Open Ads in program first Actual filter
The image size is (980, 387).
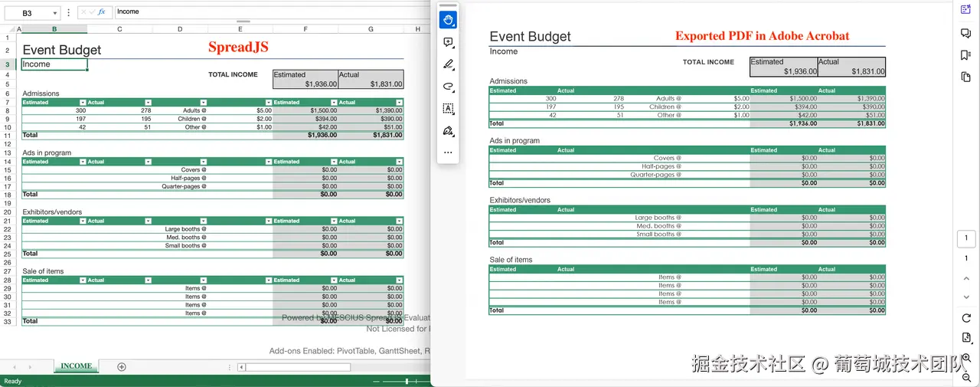tap(148, 162)
